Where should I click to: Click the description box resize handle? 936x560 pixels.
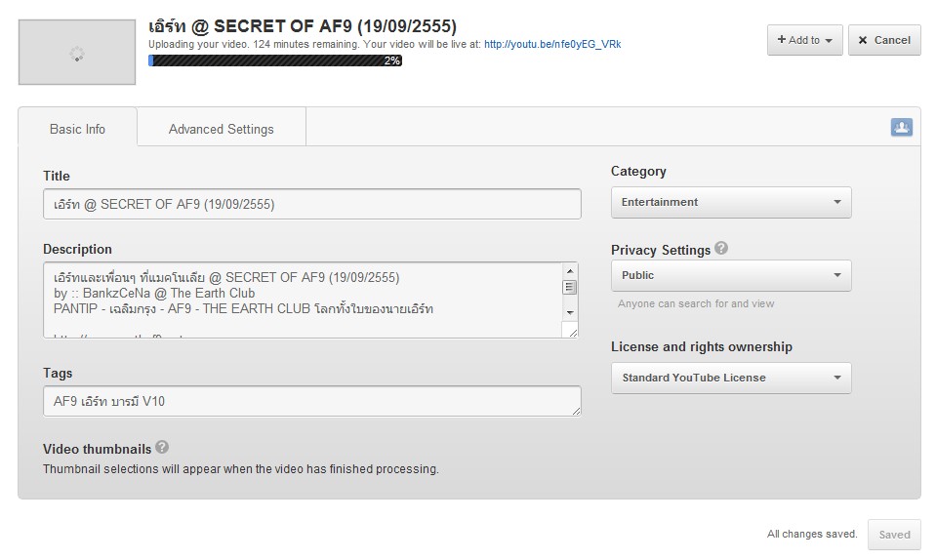[573, 332]
